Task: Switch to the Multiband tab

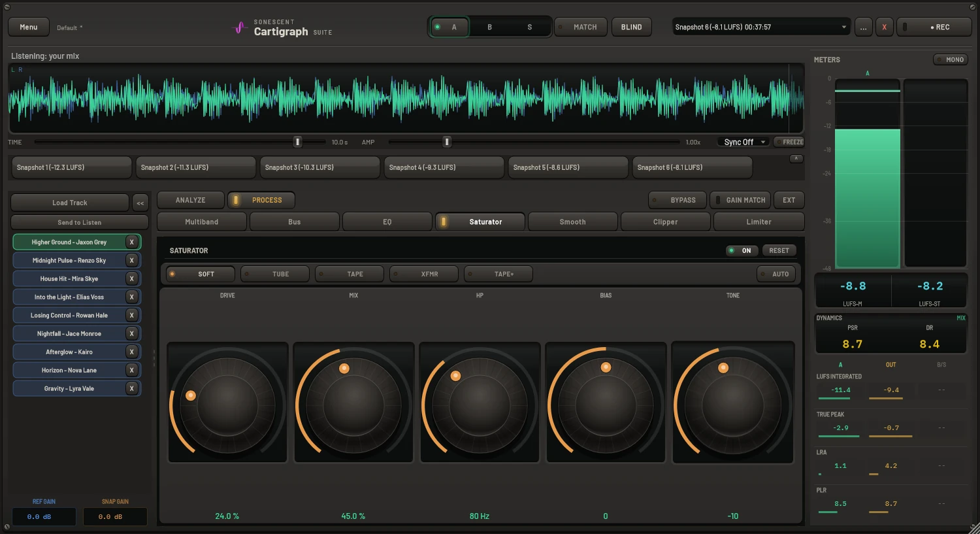Action: click(202, 222)
